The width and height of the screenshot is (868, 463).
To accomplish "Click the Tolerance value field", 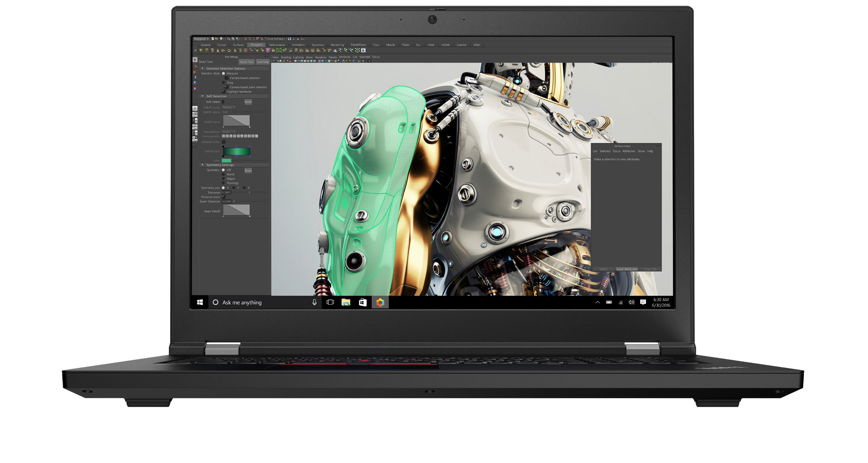I will 226,192.
